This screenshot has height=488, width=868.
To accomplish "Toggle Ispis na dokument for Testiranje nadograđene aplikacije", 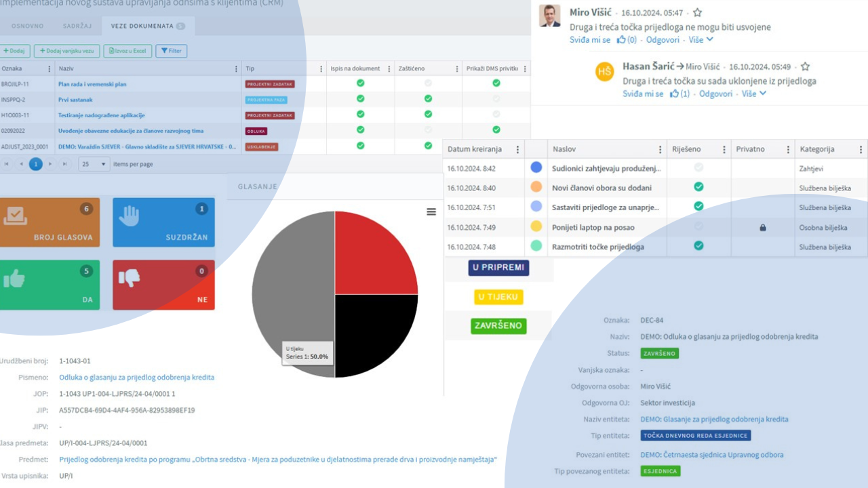I will pyautogui.click(x=361, y=114).
